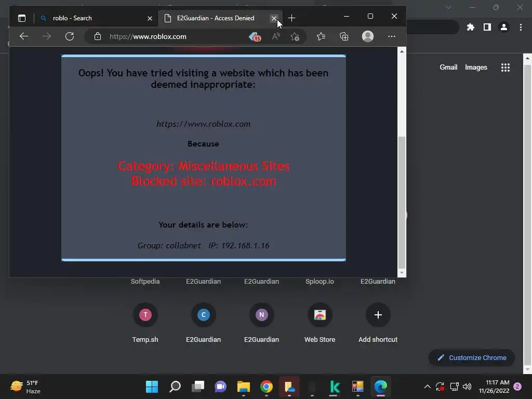Click Edge scrollbar down arrow
Screen dimensions: 532x399
[402, 273]
